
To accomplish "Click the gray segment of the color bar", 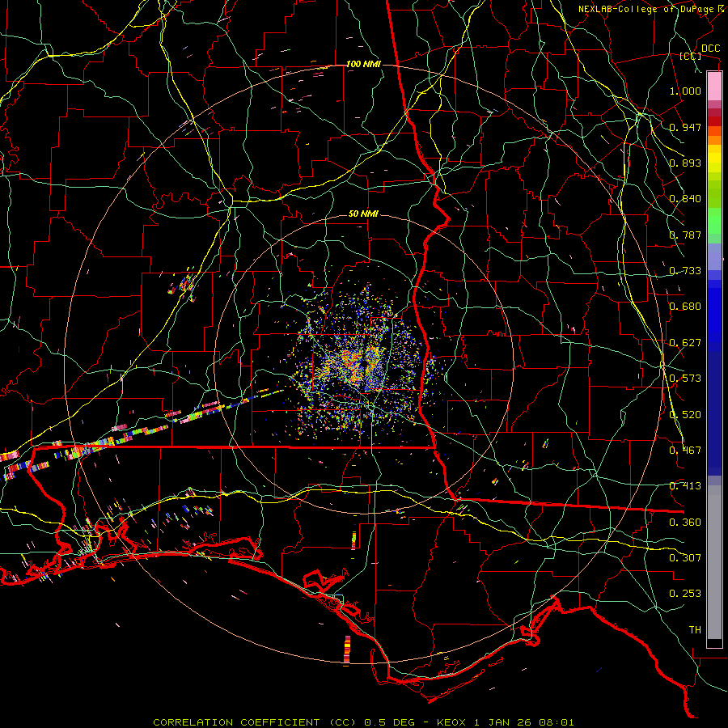I will [x=714, y=562].
